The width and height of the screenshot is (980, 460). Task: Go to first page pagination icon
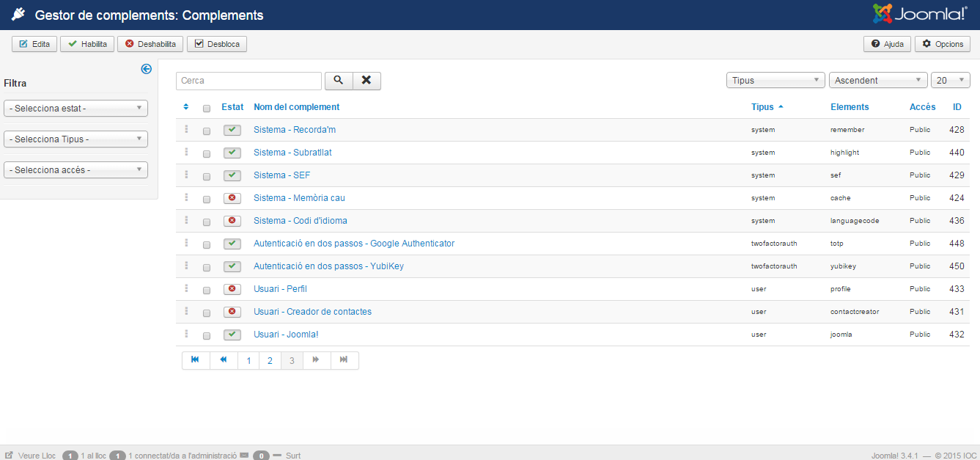tap(196, 360)
